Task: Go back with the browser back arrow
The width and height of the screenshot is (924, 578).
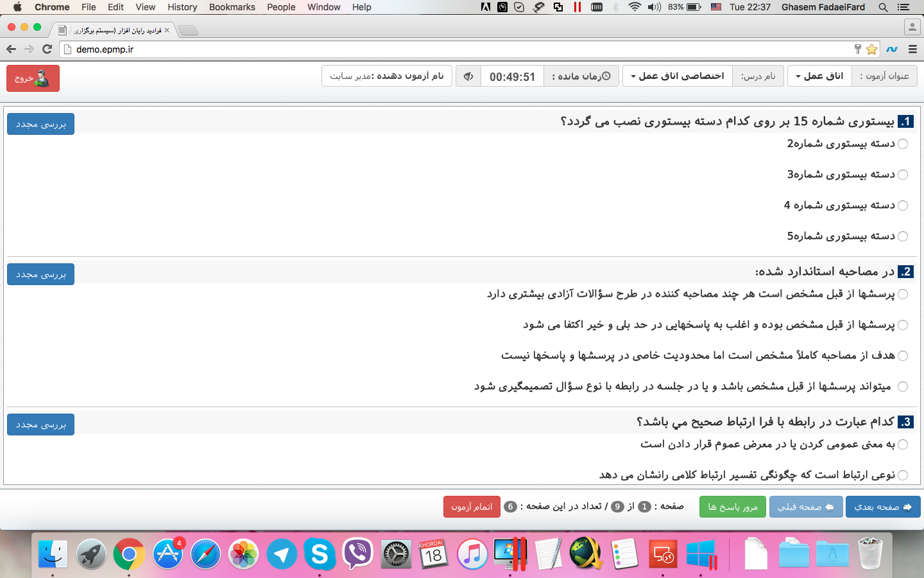Action: (x=11, y=49)
